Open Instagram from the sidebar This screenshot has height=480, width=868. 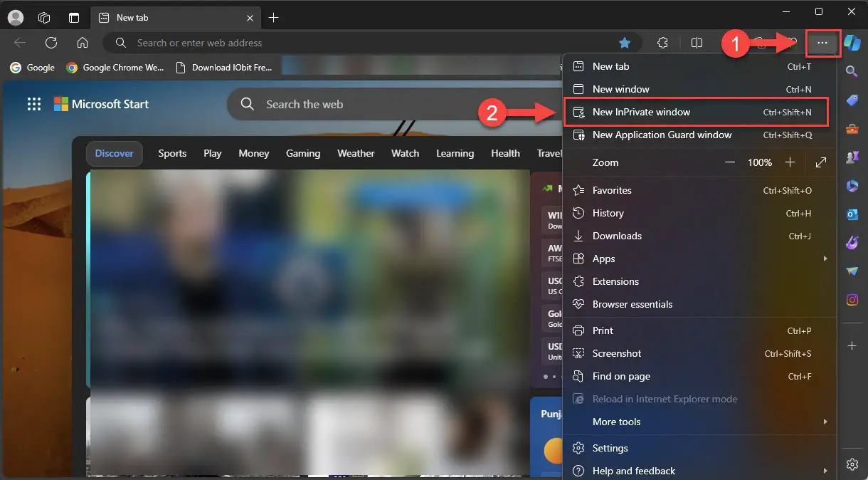[852, 300]
